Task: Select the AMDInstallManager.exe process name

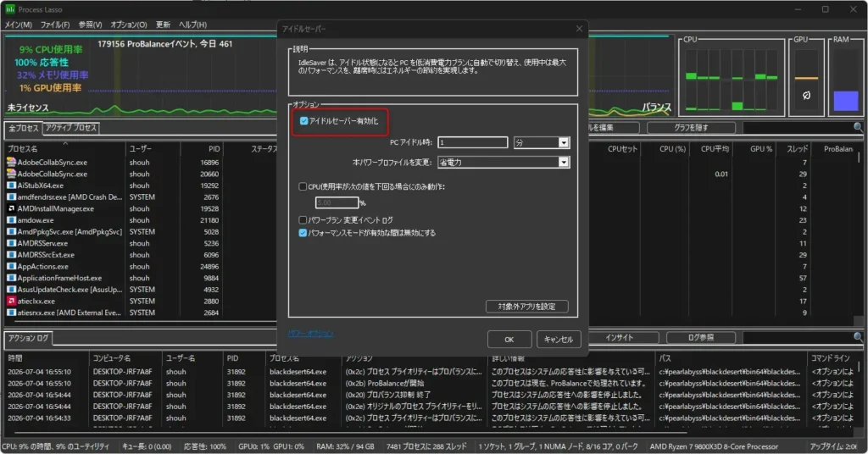Action: pos(55,208)
